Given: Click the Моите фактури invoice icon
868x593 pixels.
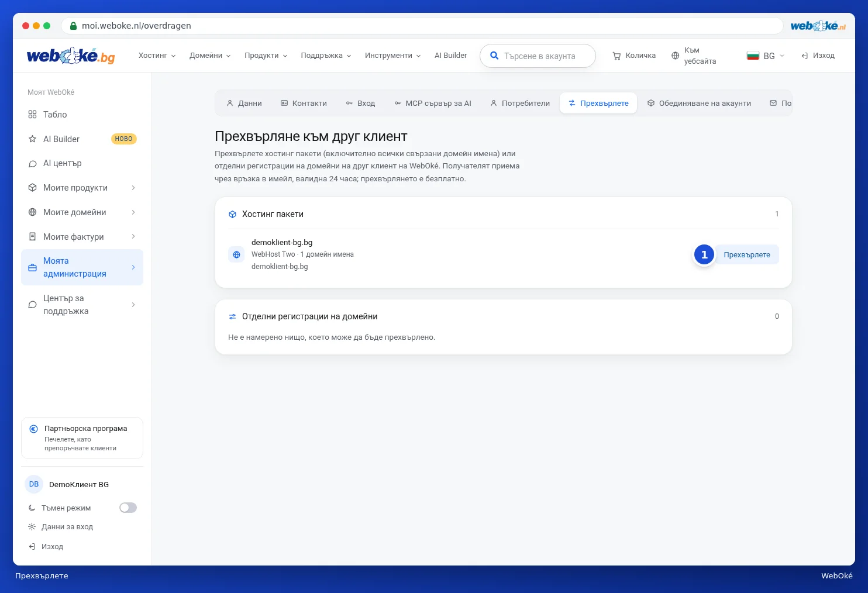Looking at the screenshot, I should 32,237.
